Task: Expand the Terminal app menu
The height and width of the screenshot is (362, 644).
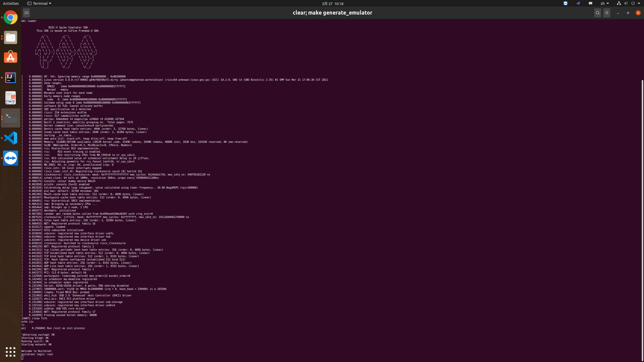Action: [x=39, y=4]
